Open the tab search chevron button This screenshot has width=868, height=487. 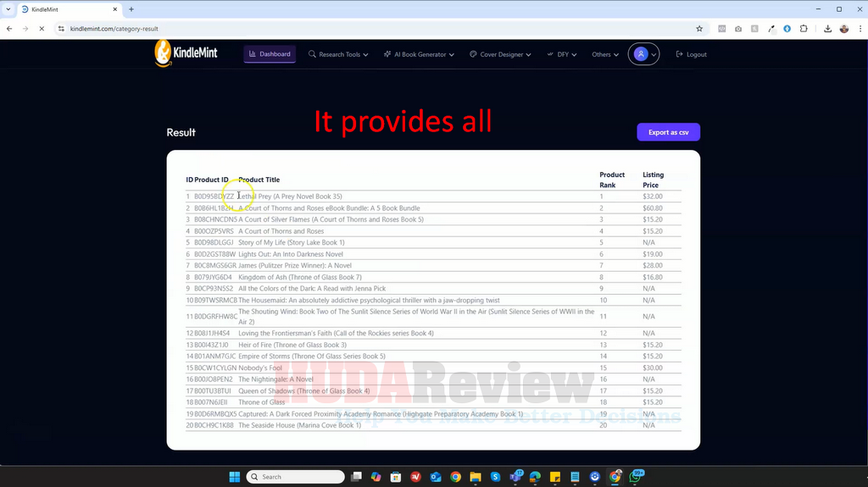point(9,9)
